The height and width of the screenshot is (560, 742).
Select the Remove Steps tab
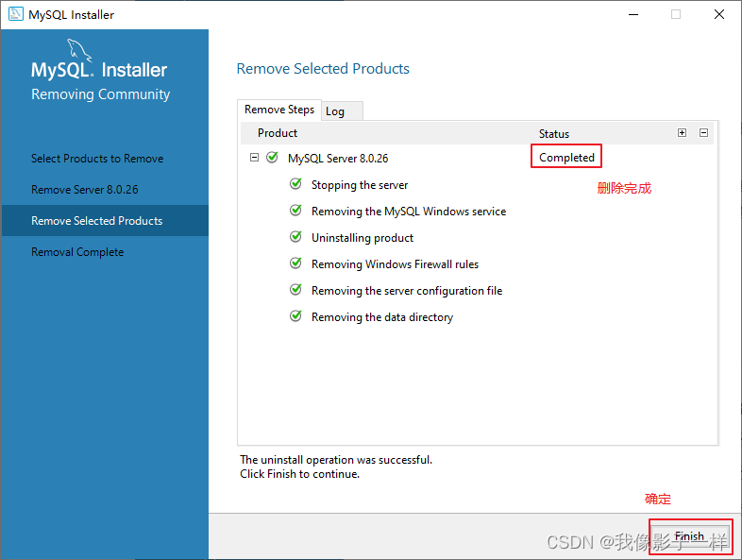279,110
